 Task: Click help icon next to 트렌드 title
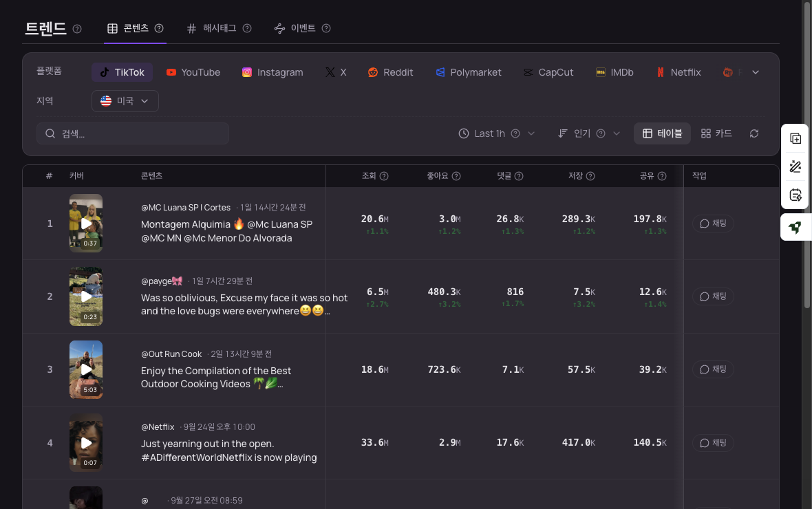tap(77, 29)
